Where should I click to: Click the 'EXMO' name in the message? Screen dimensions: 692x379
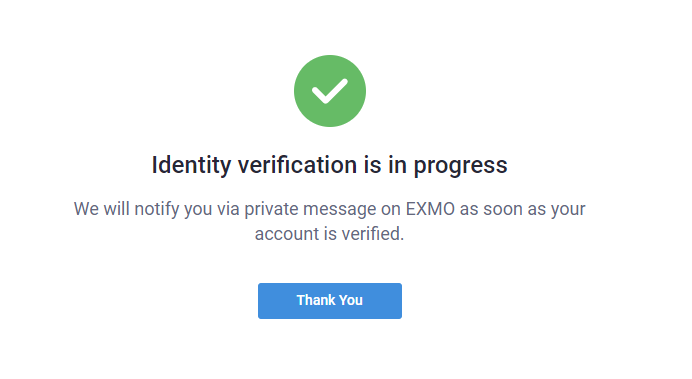430,209
